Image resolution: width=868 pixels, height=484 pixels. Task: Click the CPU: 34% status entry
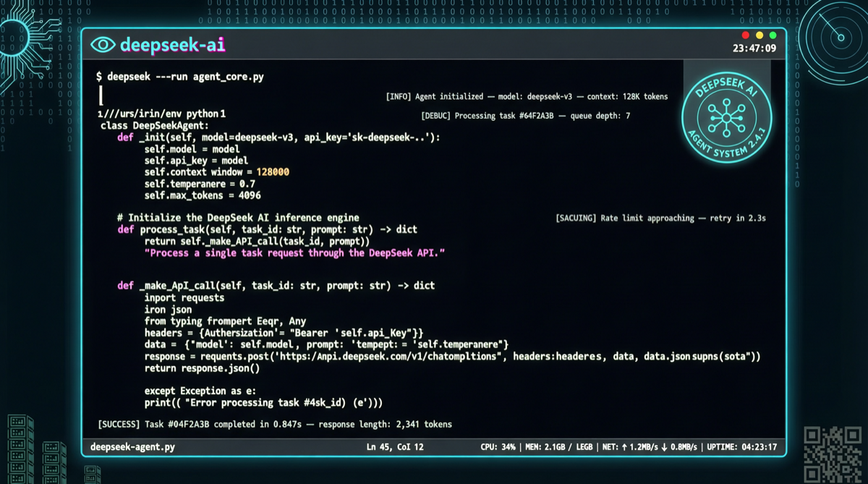[x=498, y=447]
